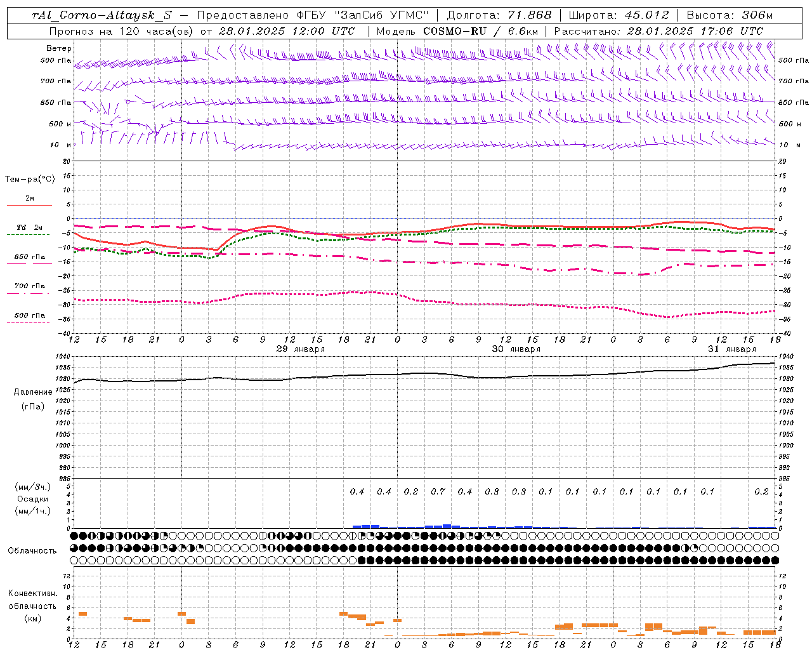Click the Конвективн. label
Image resolution: width=812 pixels, height=650 pixels.
coord(32,593)
